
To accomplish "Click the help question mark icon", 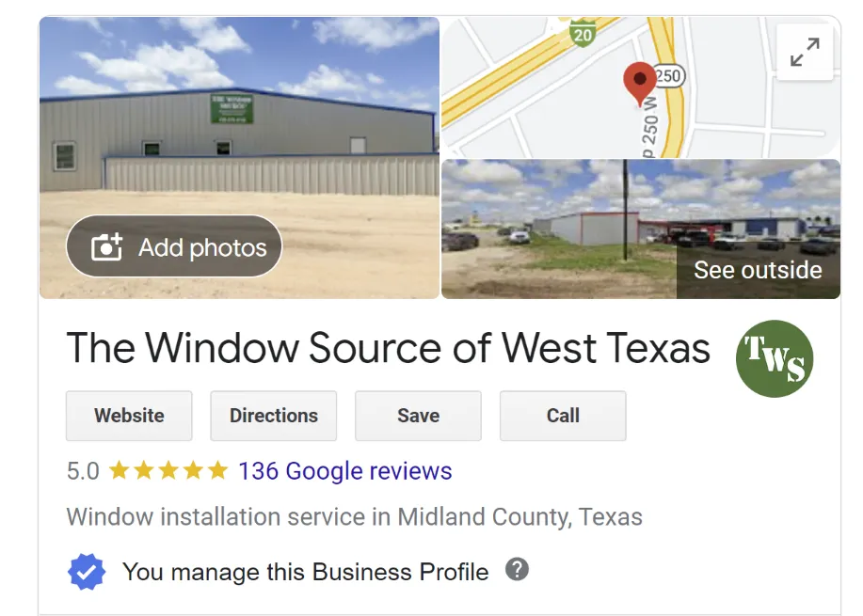I will (x=518, y=569).
